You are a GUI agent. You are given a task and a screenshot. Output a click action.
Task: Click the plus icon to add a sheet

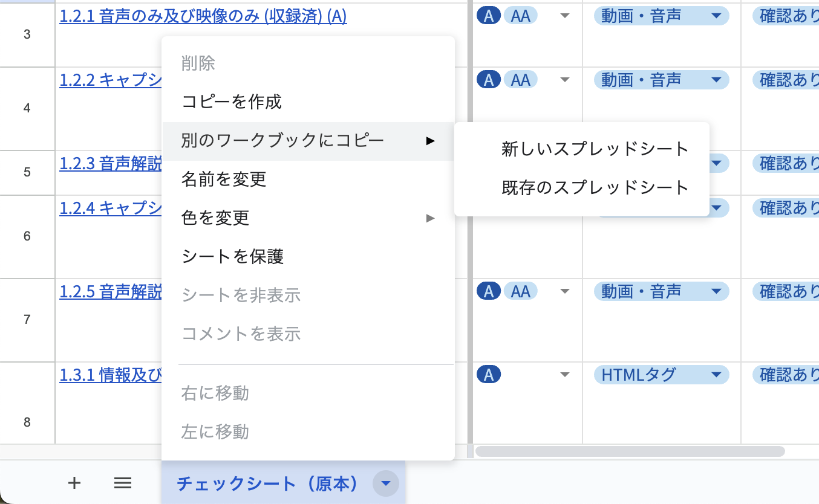[74, 483]
